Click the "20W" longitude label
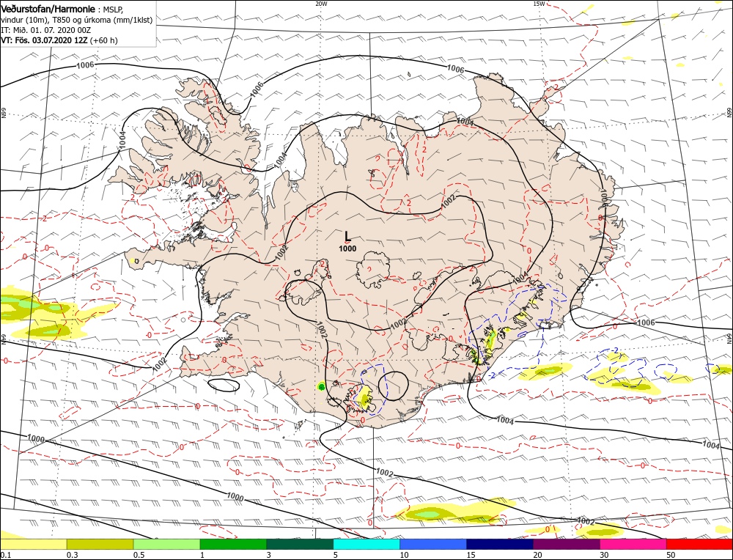 321,3
